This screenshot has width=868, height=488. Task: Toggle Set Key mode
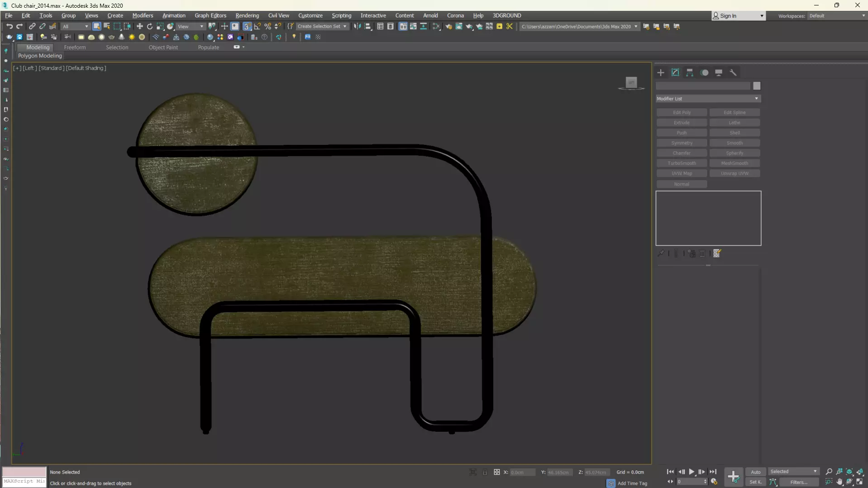point(756,482)
